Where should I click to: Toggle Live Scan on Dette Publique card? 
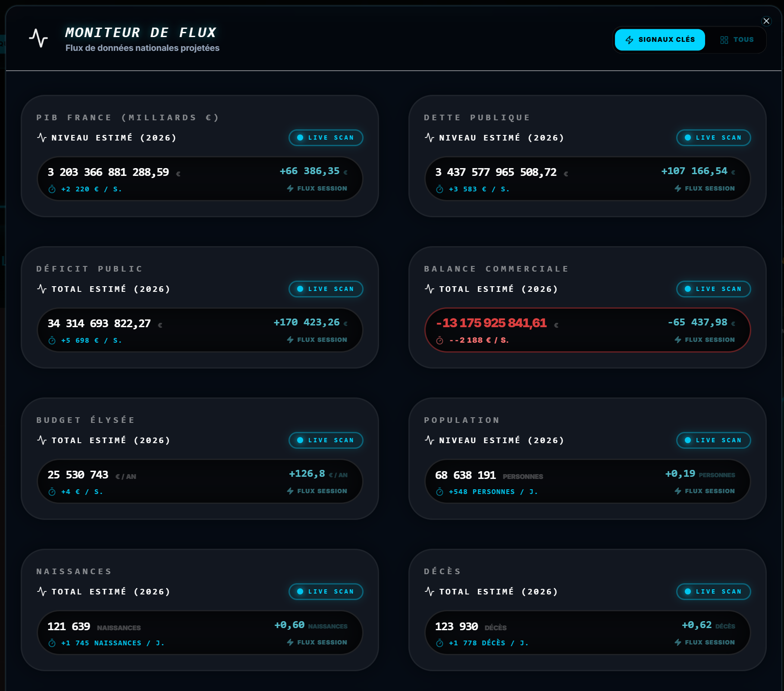(713, 138)
